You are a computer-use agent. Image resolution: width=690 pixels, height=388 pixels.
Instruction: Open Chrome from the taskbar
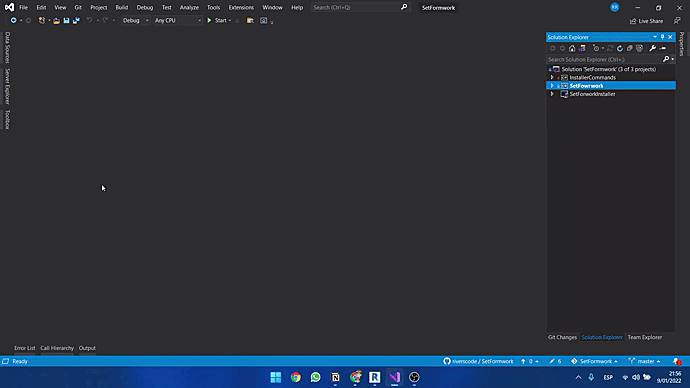pos(296,377)
